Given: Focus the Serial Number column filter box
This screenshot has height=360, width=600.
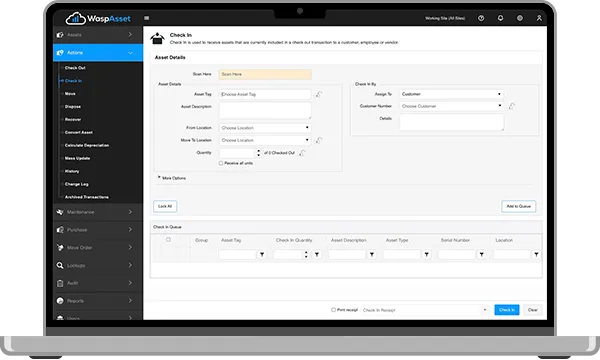Looking at the screenshot, I should pos(457,254).
